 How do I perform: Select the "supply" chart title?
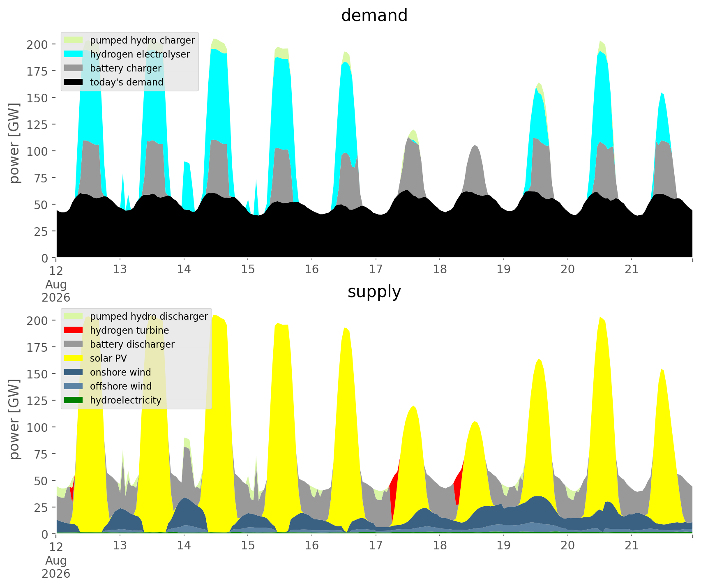(x=374, y=292)
